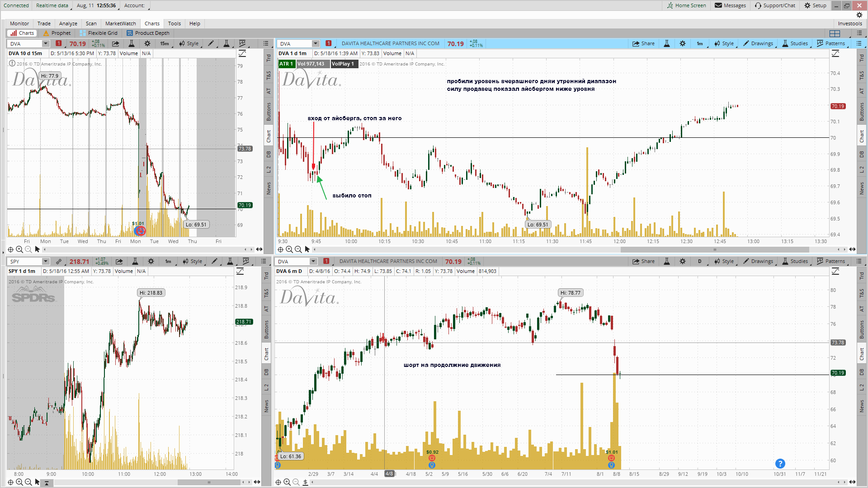868x488 pixels.
Task: Click dividend marker $0.92 on daily chart
Action: (432, 452)
